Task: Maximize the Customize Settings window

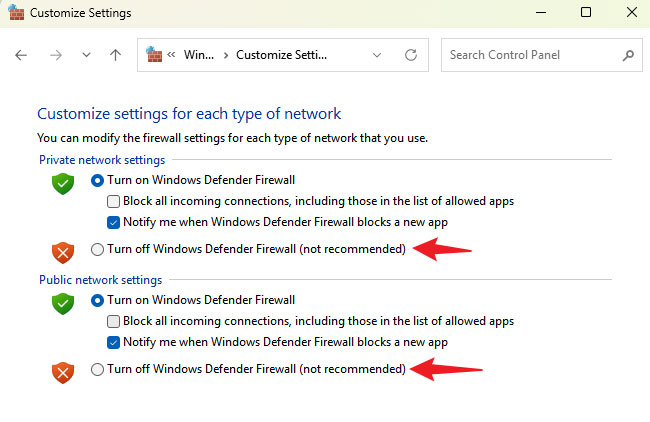Action: coord(586,12)
